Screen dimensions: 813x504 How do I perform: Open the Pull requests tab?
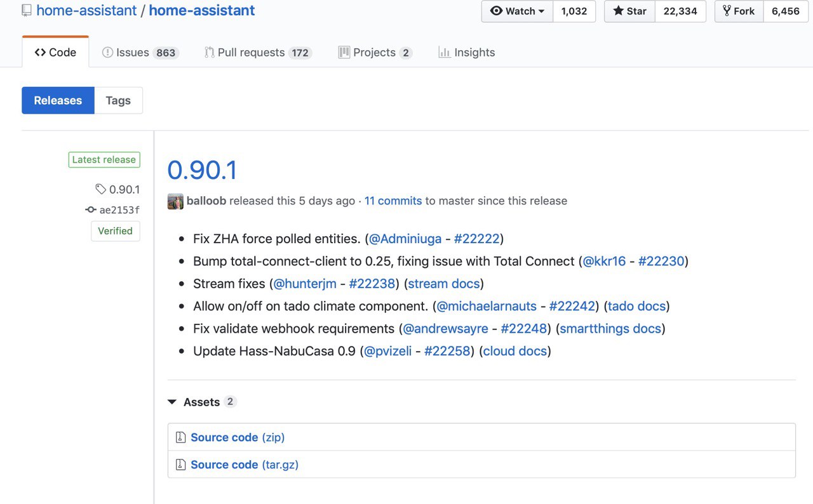click(258, 53)
